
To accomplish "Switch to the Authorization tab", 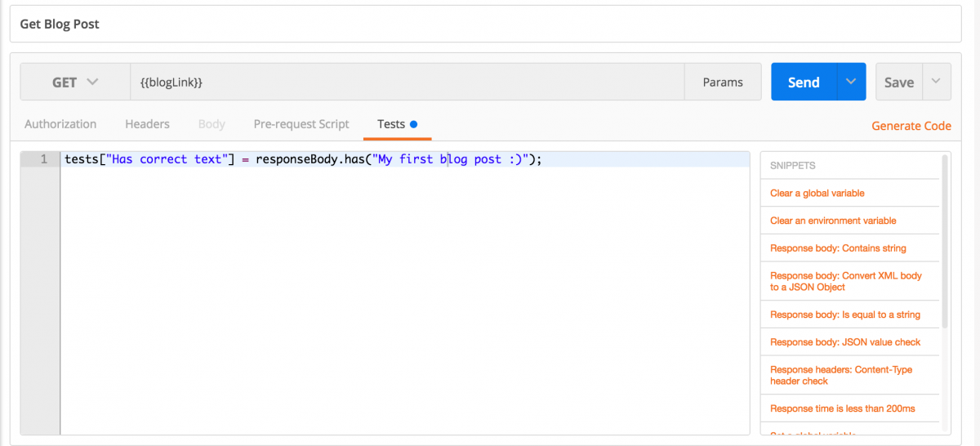I will [60, 124].
